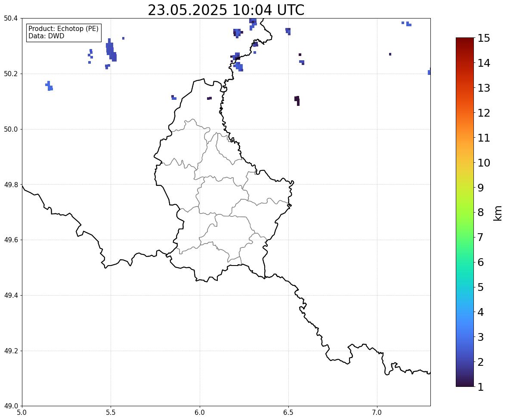Click the latitude axis label 49.2
The width and height of the screenshot is (507, 420).
[x=11, y=351]
